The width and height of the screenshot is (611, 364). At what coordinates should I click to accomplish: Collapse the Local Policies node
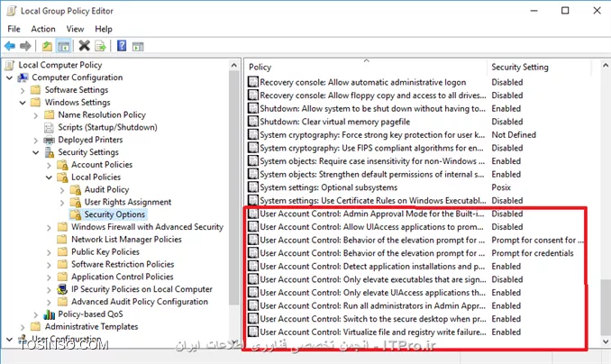coord(49,177)
